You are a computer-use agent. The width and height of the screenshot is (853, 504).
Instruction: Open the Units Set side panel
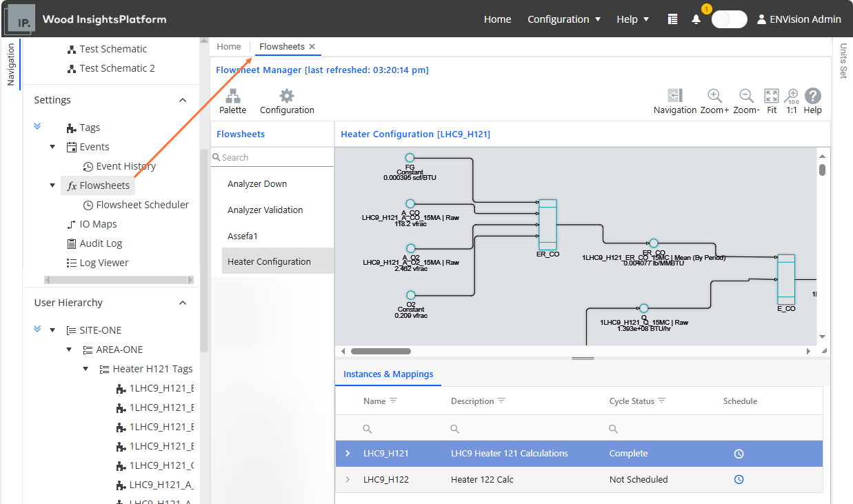843,61
